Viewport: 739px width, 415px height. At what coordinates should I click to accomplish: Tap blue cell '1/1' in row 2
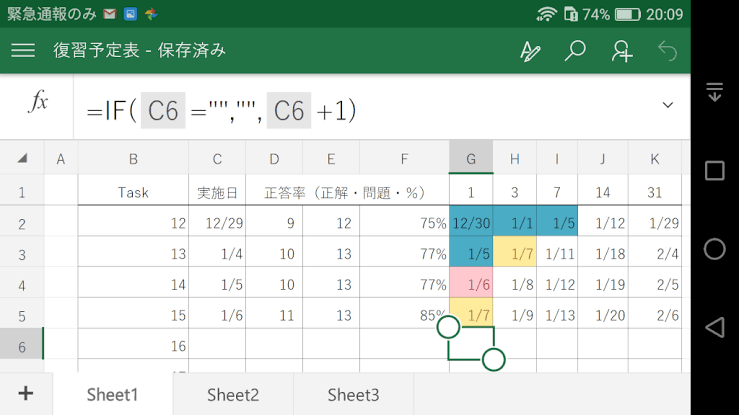point(515,221)
